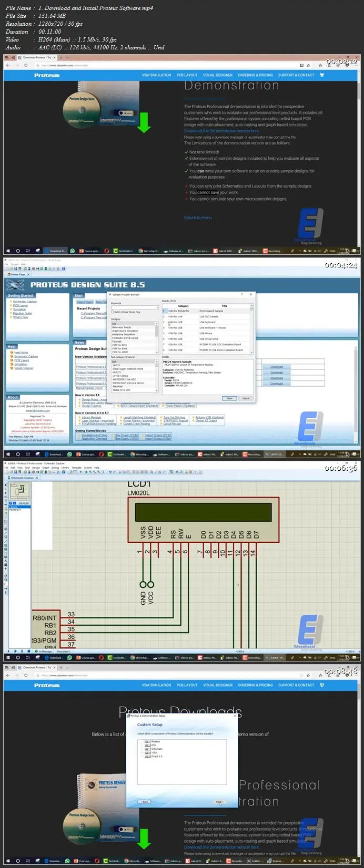This screenshot has height=868, width=364.
Task: Expand the Schematic feature dropdown in Custom Setup
Action: click(x=147, y=749)
